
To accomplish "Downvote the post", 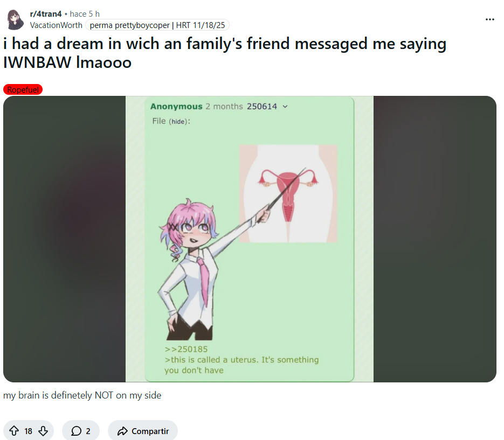I will pos(43,431).
